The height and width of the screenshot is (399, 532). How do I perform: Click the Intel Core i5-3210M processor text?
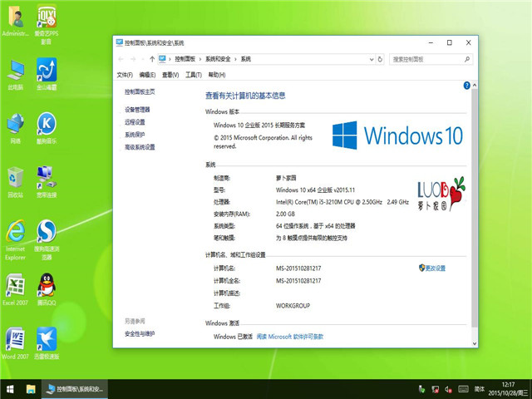coord(342,202)
